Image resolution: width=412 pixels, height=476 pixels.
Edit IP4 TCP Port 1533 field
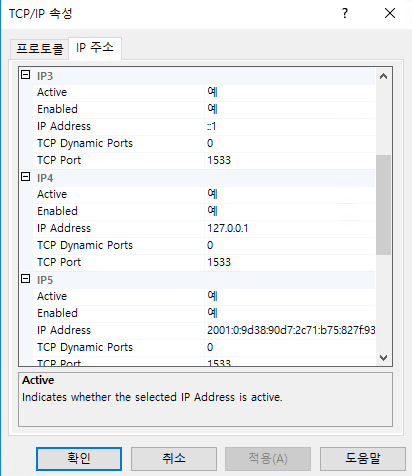click(x=290, y=262)
